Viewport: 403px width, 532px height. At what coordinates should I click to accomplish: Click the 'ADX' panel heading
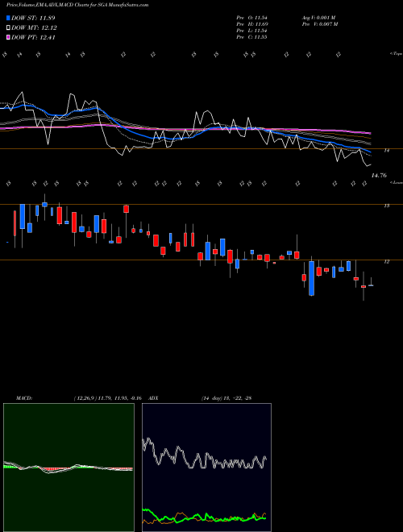[x=154, y=397]
